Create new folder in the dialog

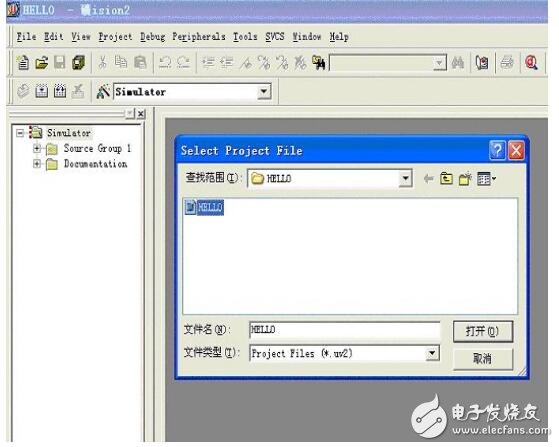465,178
